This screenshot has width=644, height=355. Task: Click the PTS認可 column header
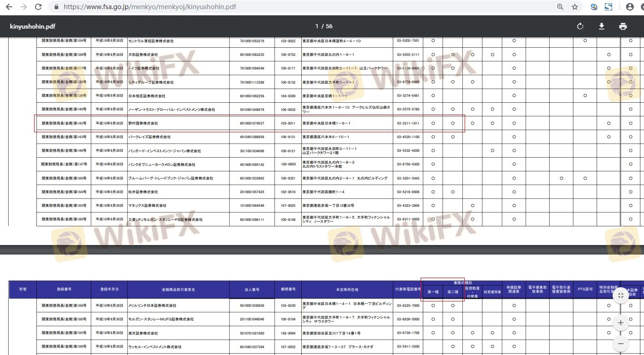click(x=585, y=289)
